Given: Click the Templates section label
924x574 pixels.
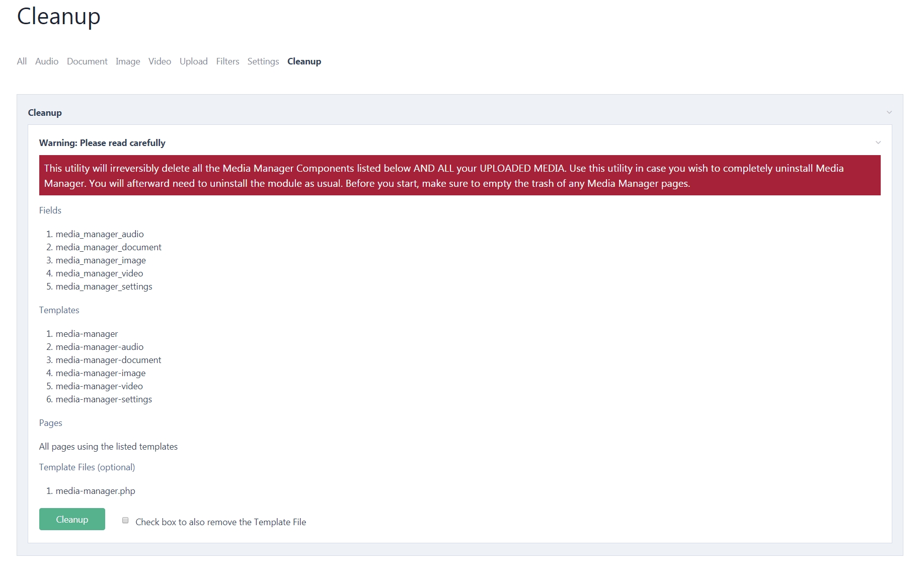Looking at the screenshot, I should tap(59, 310).
